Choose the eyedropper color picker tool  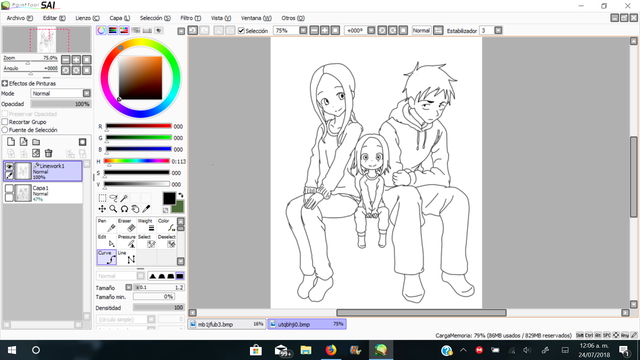pyautogui.click(x=146, y=209)
